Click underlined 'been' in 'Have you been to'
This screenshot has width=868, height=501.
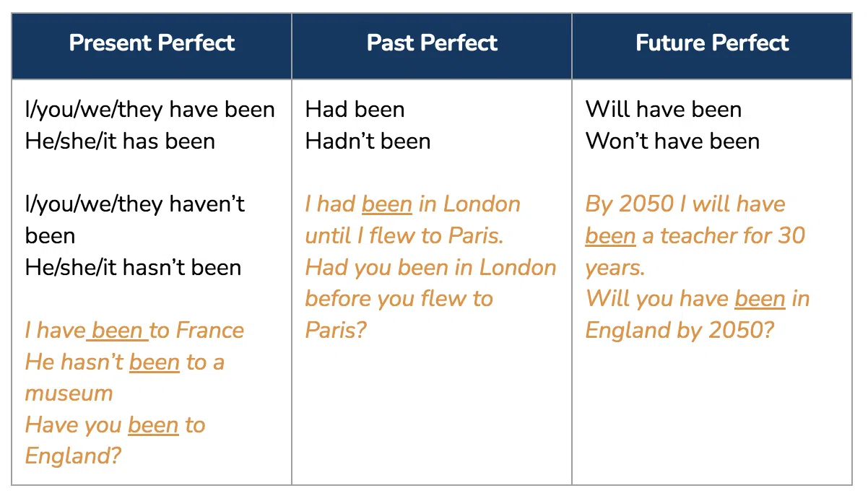(x=153, y=425)
